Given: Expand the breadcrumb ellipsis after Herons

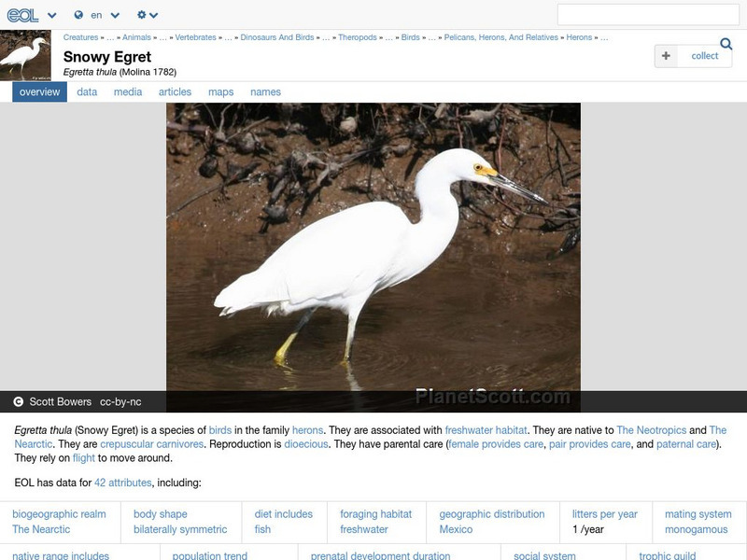Looking at the screenshot, I should tap(605, 38).
